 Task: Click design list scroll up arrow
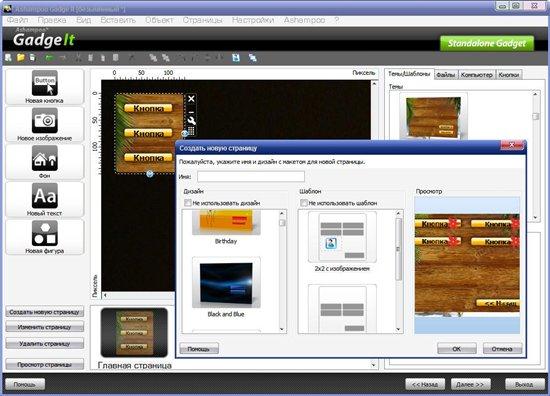(282, 213)
